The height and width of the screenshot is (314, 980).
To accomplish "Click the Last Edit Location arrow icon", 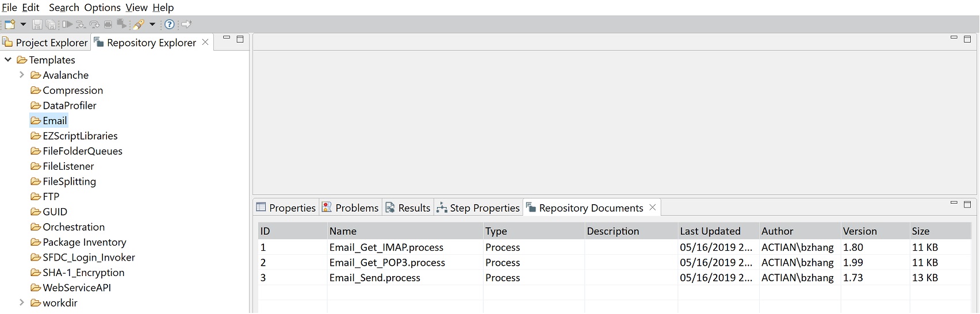I will (186, 24).
